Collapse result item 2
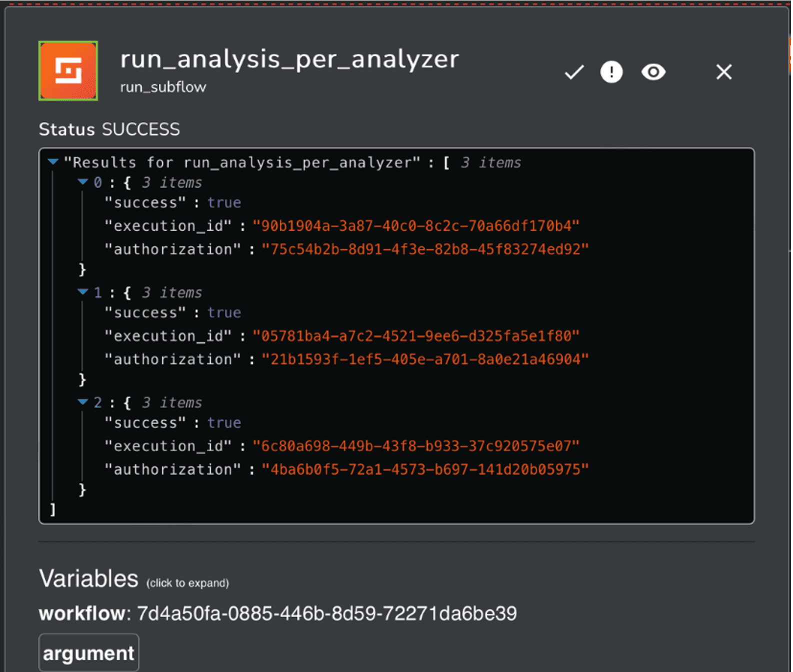This screenshot has height=672, width=793. (83, 402)
